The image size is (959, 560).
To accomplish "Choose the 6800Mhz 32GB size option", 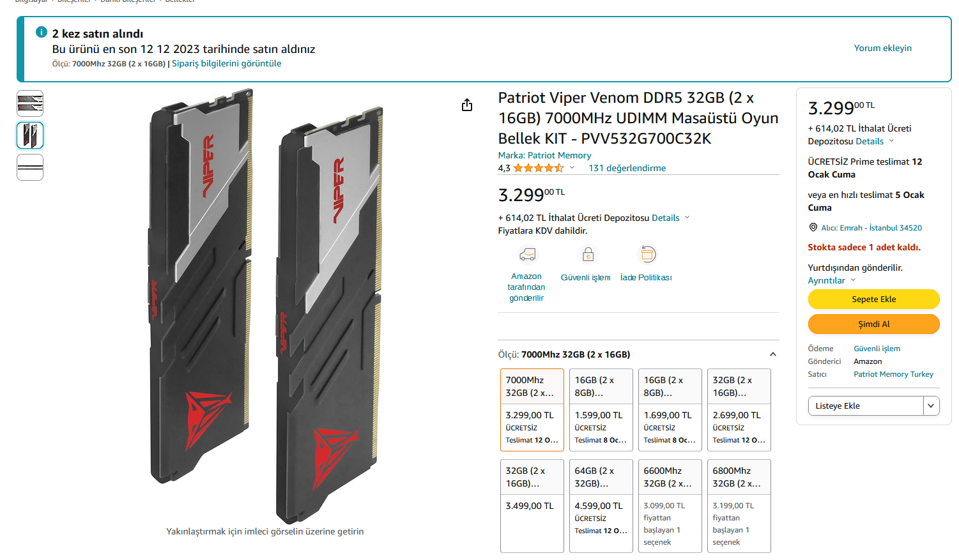I will coord(739,506).
